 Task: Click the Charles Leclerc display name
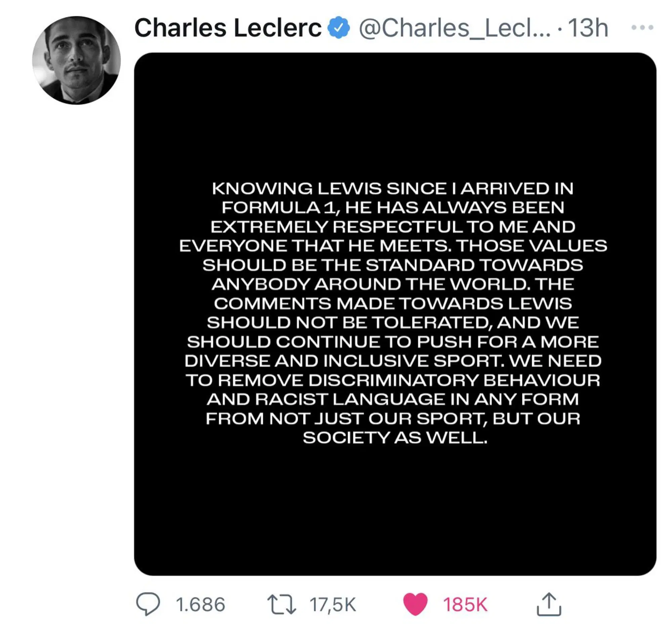click(x=228, y=28)
